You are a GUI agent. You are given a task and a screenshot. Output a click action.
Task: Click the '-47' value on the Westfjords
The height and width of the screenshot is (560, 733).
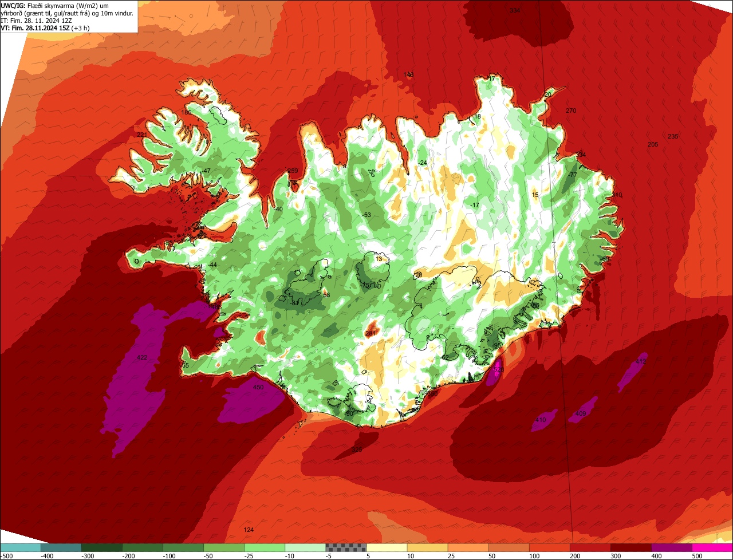tap(206, 171)
